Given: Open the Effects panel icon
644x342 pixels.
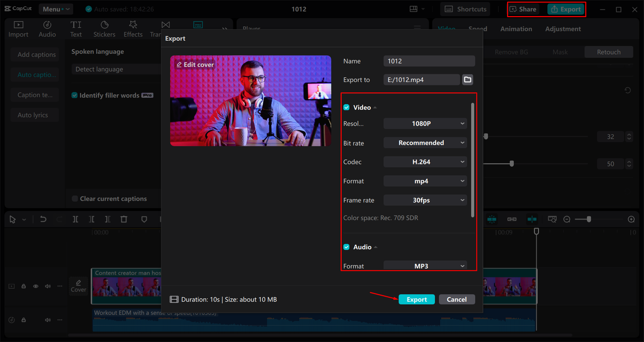Looking at the screenshot, I should pos(133,29).
